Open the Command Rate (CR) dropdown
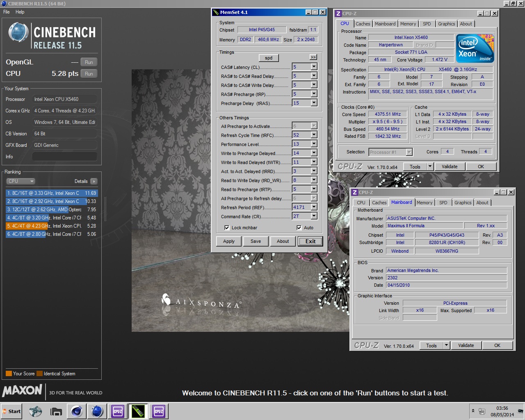 click(314, 216)
